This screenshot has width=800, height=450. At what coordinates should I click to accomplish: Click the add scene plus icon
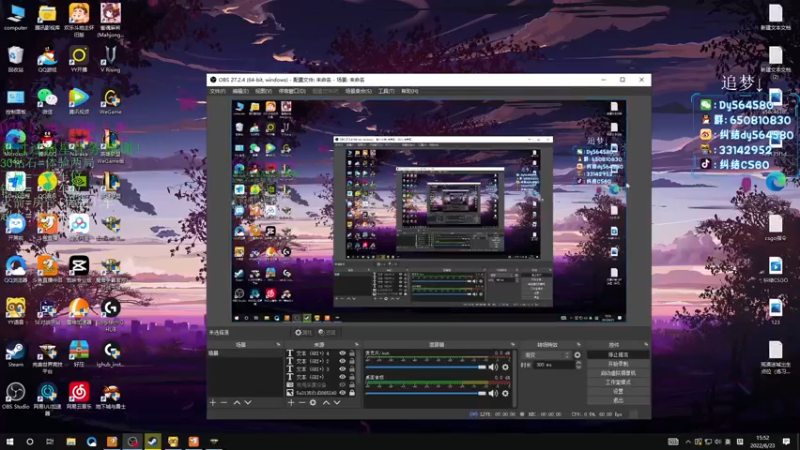click(212, 402)
